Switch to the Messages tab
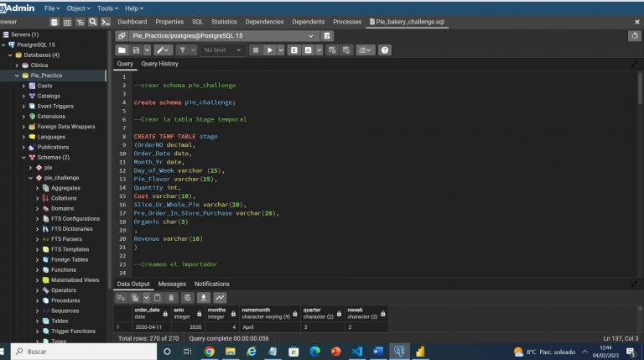 pyautogui.click(x=172, y=284)
